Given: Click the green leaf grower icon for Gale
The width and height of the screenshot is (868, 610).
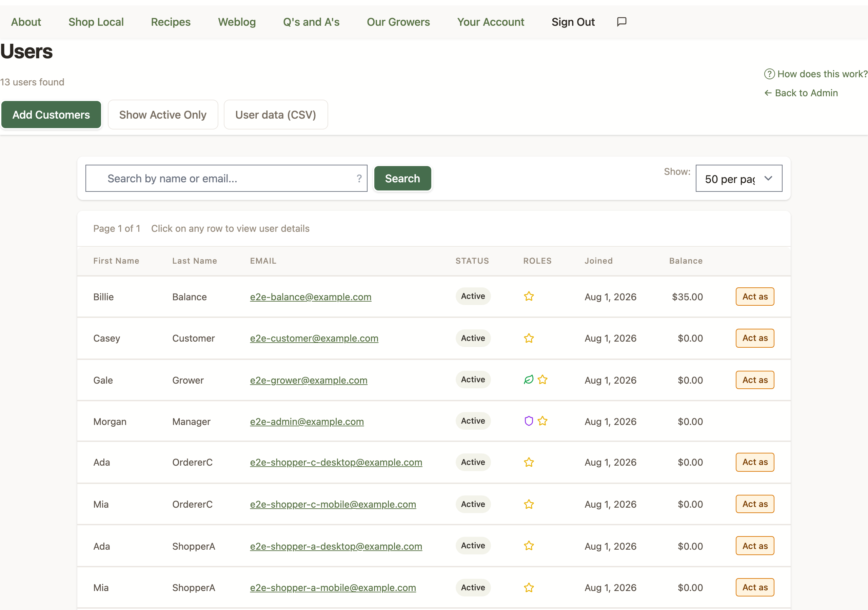Looking at the screenshot, I should pyautogui.click(x=529, y=380).
